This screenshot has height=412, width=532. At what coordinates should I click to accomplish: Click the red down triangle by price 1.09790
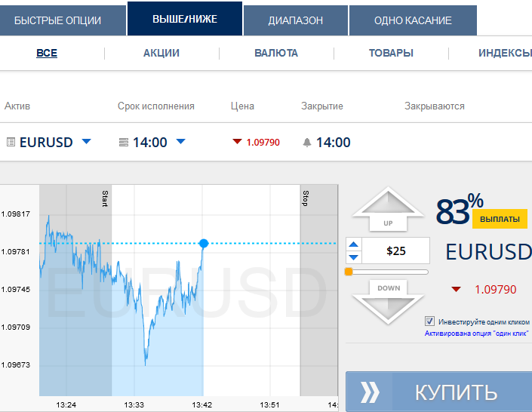click(x=237, y=142)
